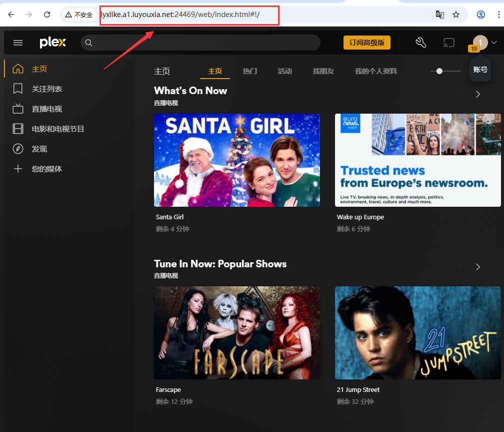This screenshot has height=432, width=504.
Task: Open the Santa Girl title link
Action: (169, 217)
